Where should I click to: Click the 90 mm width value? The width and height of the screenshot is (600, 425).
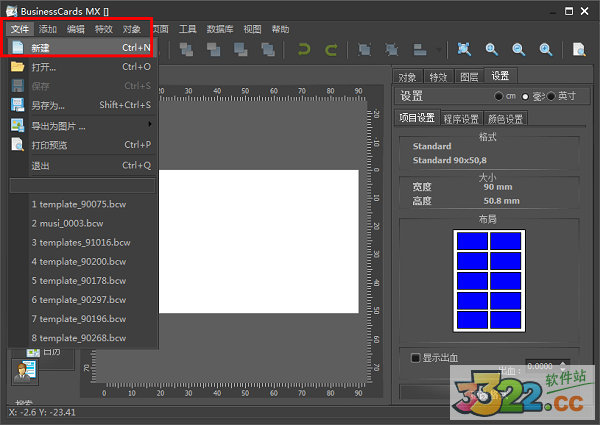tap(497, 187)
